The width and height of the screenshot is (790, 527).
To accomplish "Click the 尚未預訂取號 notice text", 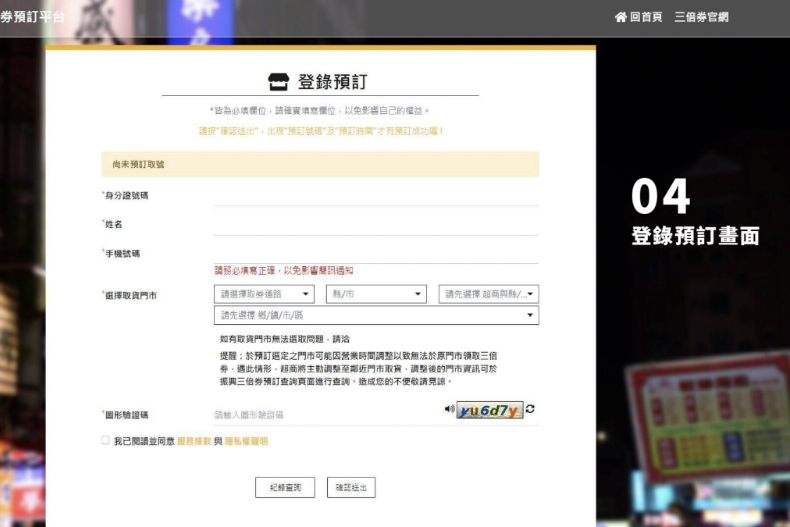I will pos(138,164).
